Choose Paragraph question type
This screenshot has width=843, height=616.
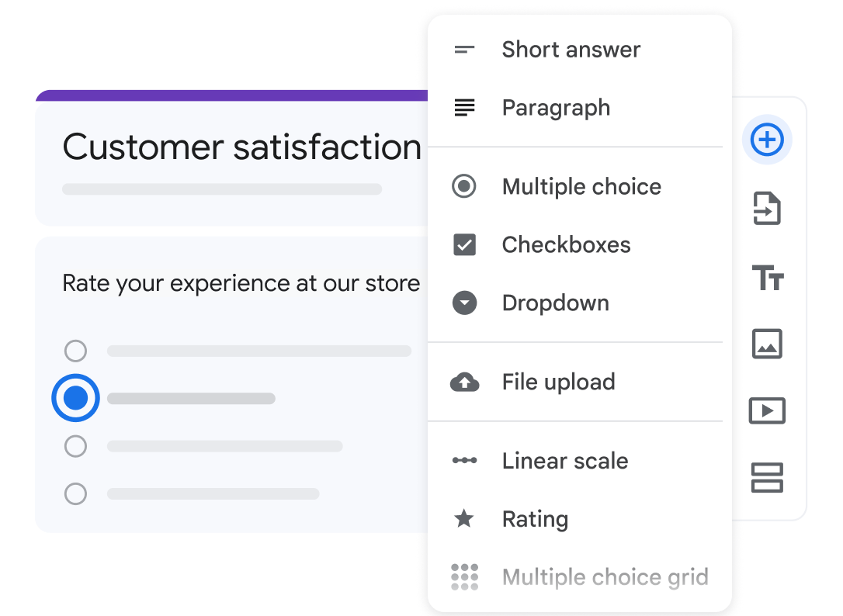pos(556,108)
